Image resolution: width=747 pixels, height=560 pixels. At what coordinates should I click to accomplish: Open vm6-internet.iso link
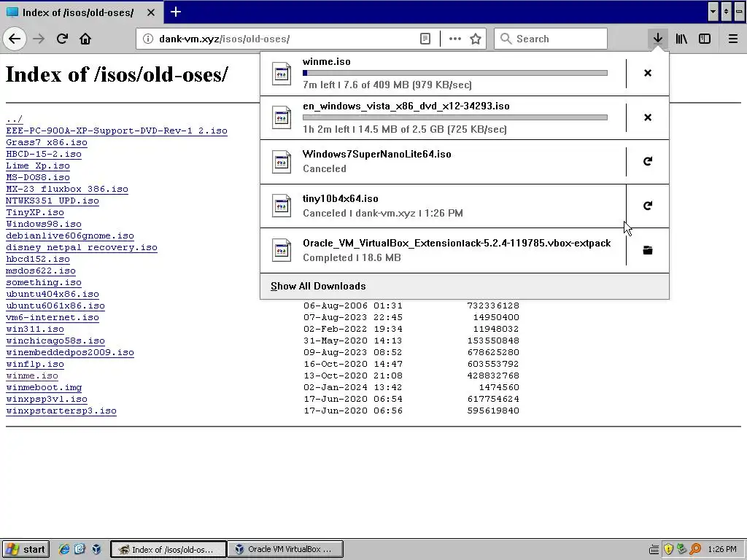(x=53, y=317)
